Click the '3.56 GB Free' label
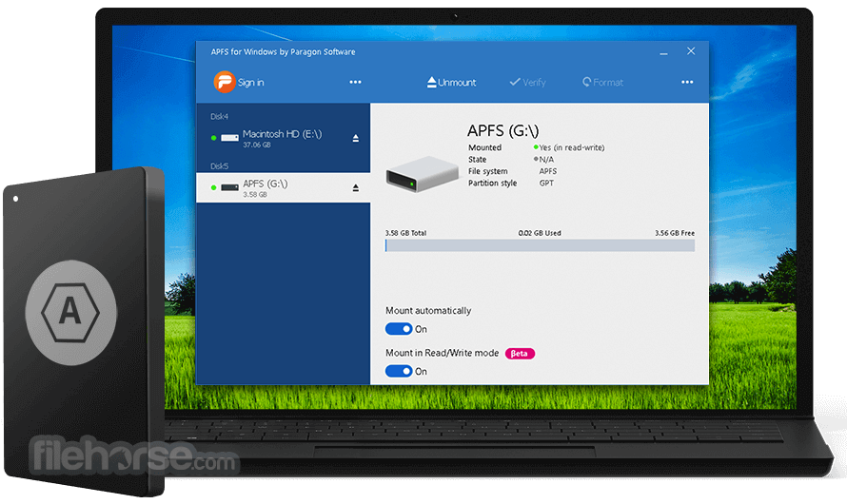This screenshot has width=847, height=504. click(x=675, y=233)
